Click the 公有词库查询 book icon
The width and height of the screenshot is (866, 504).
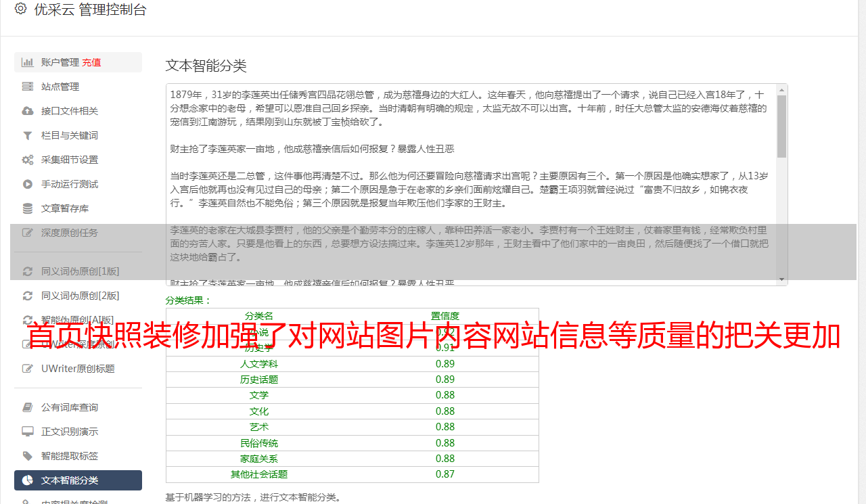point(28,407)
